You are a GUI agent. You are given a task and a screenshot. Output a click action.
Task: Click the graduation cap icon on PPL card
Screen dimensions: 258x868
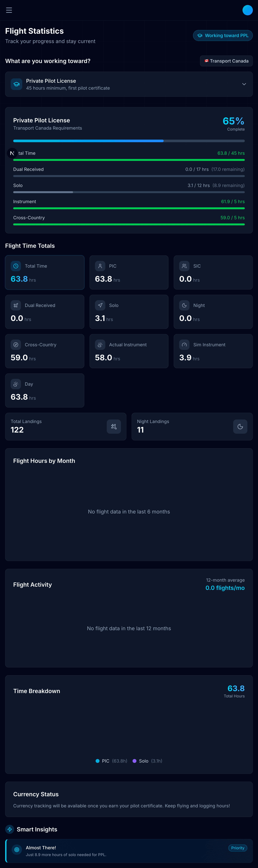pos(16,84)
